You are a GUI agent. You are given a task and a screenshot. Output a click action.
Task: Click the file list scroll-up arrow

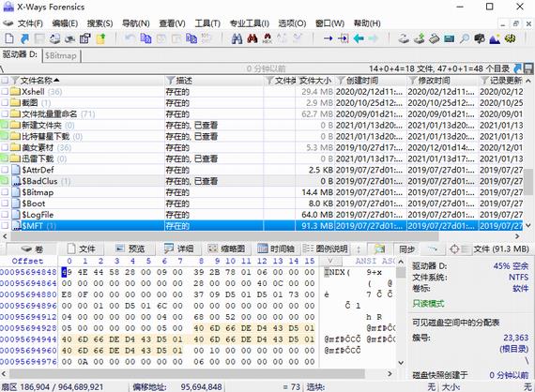click(x=528, y=81)
